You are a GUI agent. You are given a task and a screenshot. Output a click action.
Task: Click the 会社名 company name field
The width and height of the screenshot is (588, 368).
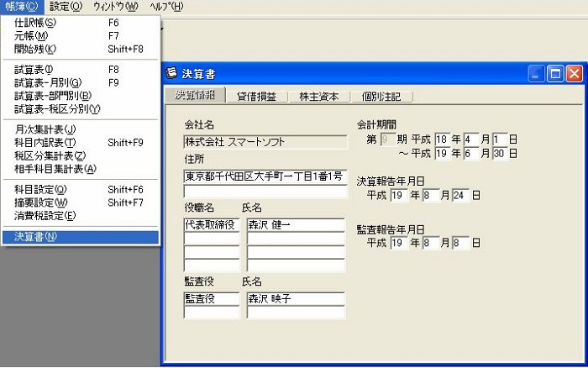point(265,142)
